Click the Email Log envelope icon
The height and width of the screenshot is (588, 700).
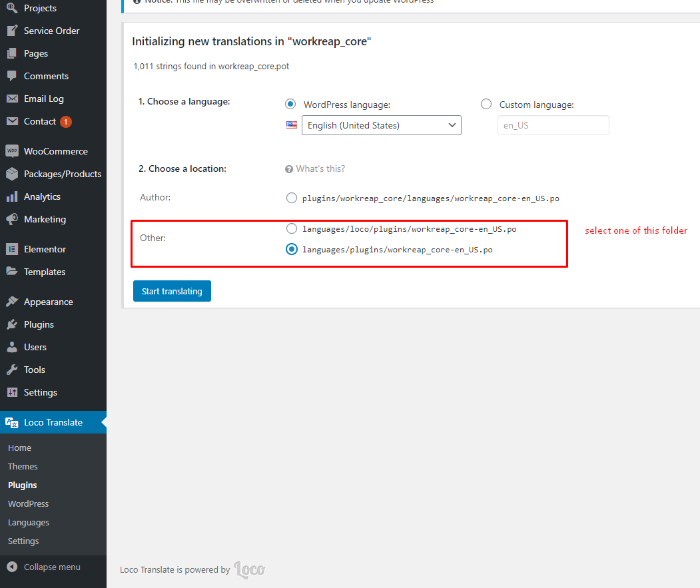[x=12, y=99]
